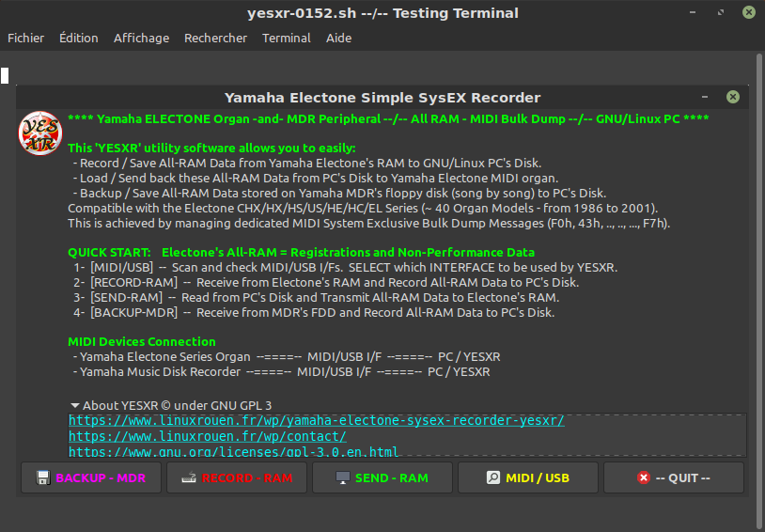Click the 'This is achieved by managing' line
This screenshot has width=765, height=532.
point(369,224)
